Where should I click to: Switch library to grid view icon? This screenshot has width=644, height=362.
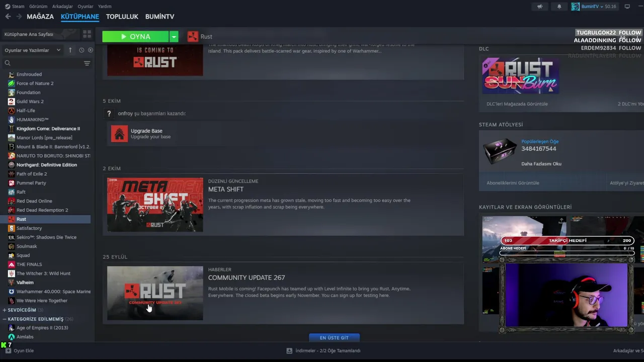point(87,34)
